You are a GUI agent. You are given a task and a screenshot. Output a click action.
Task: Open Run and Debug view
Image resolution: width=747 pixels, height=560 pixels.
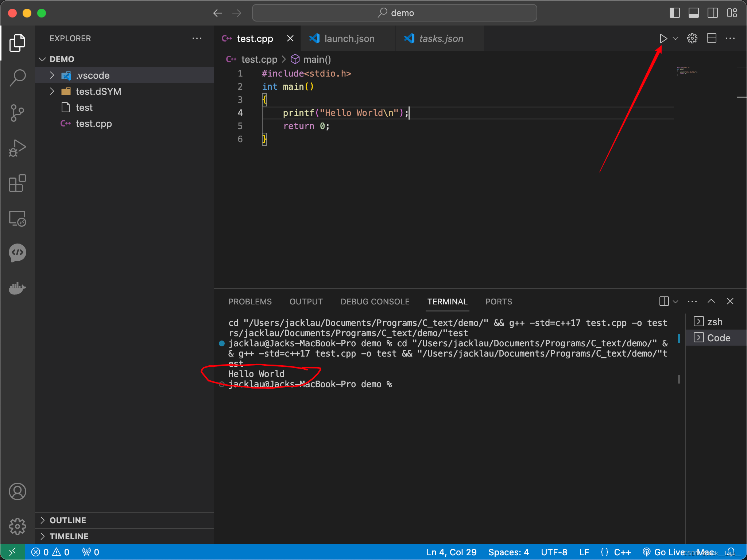17,148
